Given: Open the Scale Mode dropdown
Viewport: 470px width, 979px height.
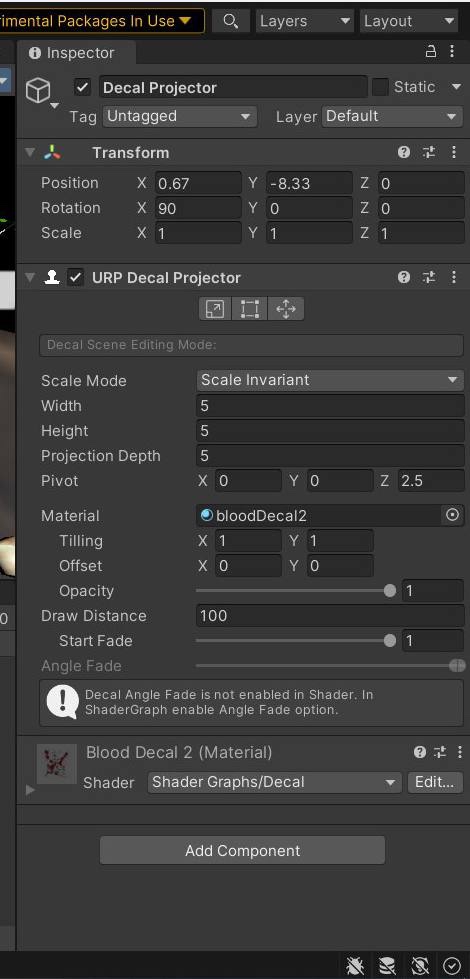Looking at the screenshot, I should point(330,380).
